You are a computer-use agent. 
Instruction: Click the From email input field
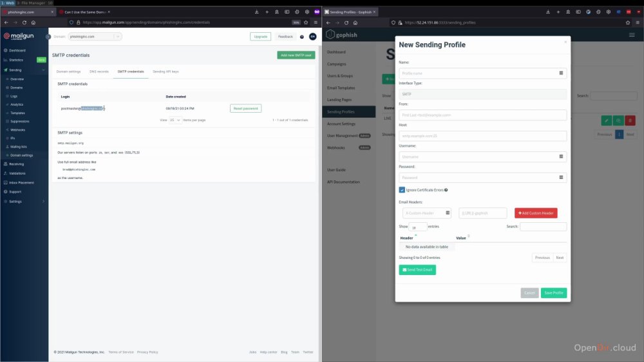482,115
